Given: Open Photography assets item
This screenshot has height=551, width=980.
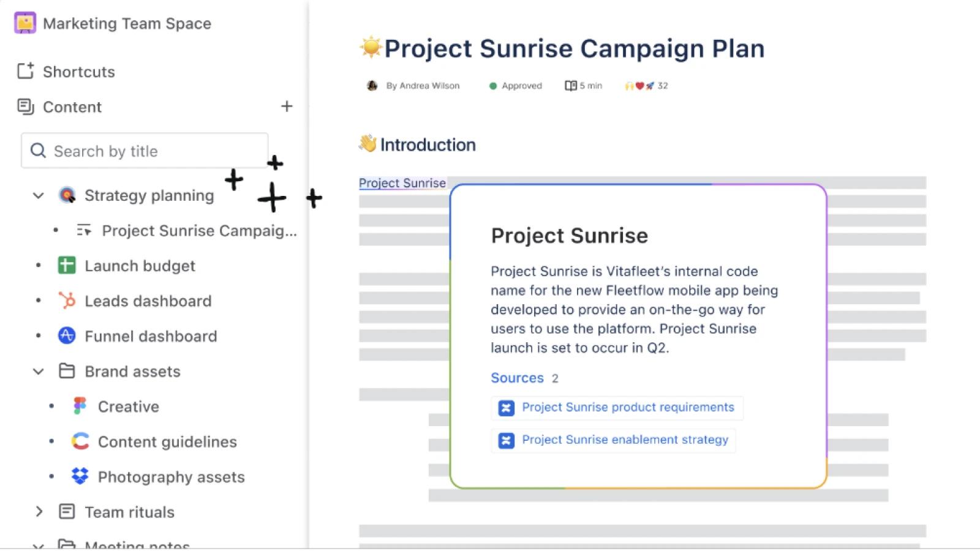Looking at the screenshot, I should 171,477.
